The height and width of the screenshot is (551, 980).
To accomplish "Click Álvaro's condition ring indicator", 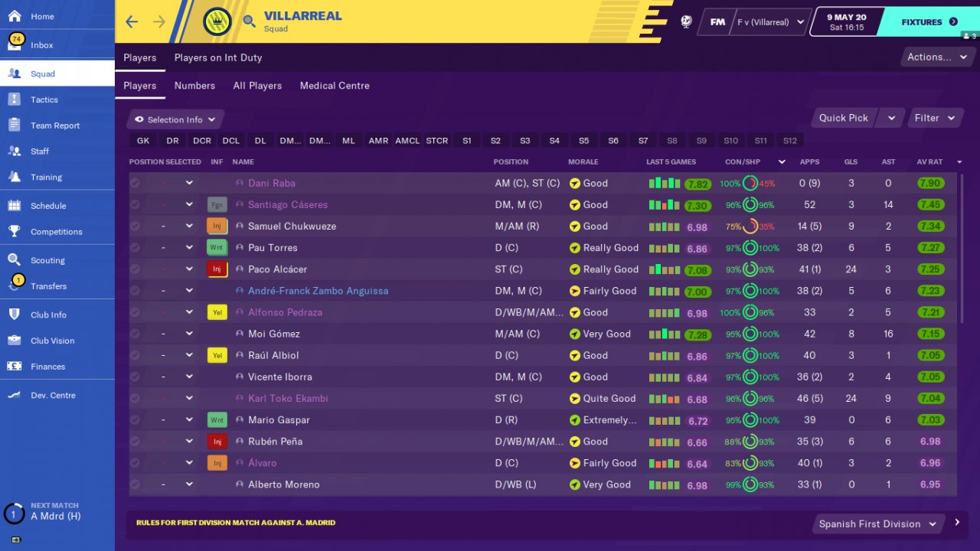I will click(x=750, y=463).
